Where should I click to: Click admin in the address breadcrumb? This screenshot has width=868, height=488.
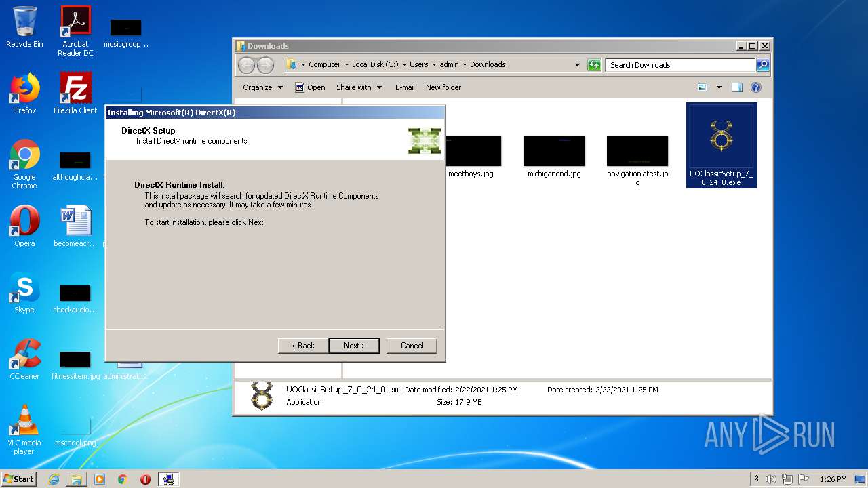coord(449,64)
